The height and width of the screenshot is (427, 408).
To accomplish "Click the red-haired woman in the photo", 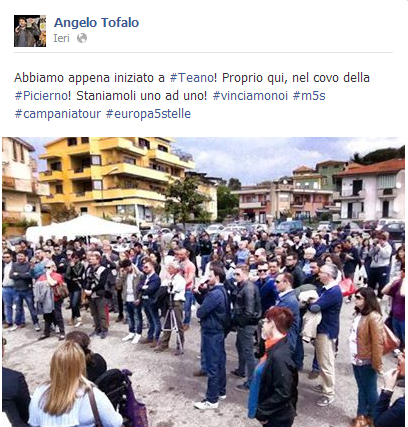I will (275, 365).
